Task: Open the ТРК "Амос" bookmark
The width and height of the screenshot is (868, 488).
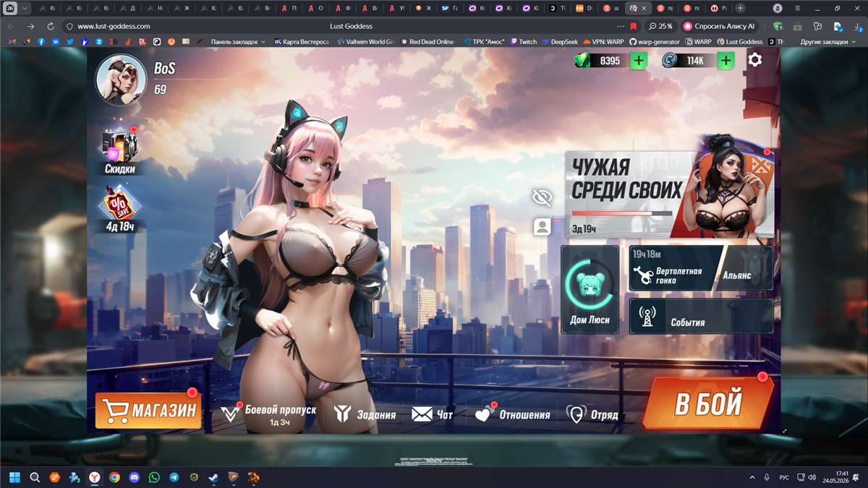Action: 483,42
